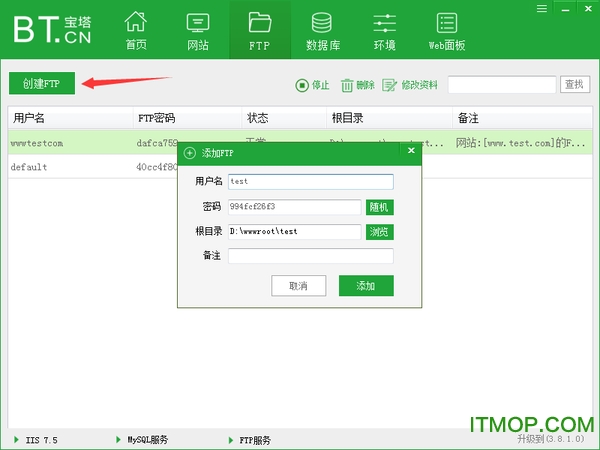
Task: Click the plus icon in 添加FTP title
Action: tap(190, 153)
